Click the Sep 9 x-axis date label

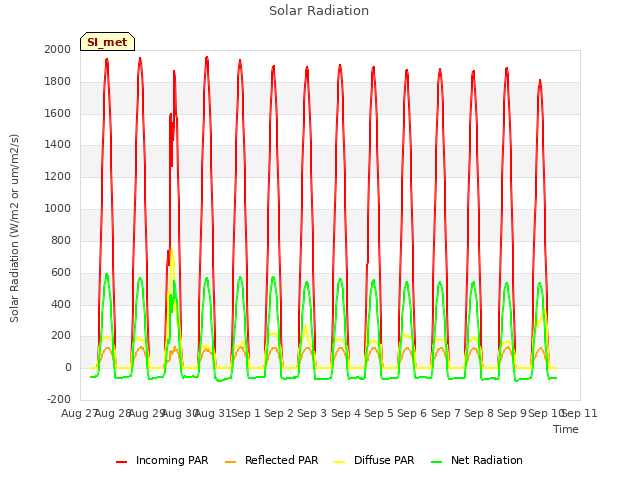pos(512,413)
